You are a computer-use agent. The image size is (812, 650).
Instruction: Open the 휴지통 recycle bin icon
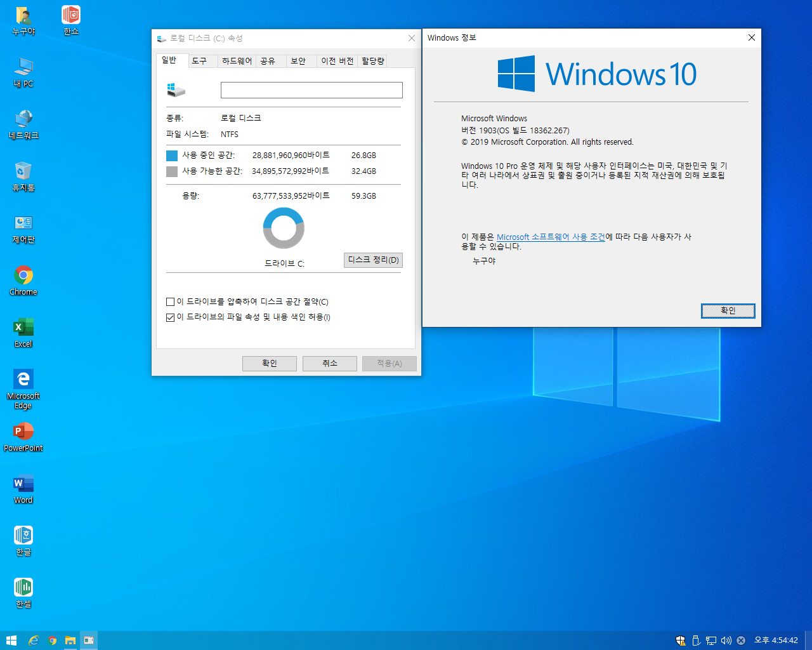pos(23,176)
